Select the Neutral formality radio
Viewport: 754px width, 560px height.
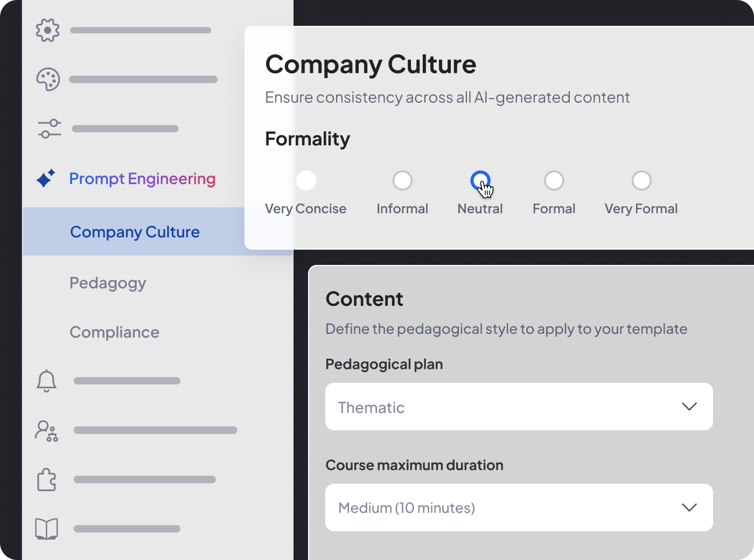480,179
